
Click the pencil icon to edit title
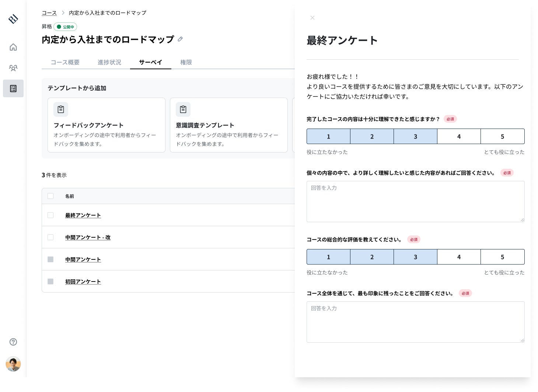[180, 39]
